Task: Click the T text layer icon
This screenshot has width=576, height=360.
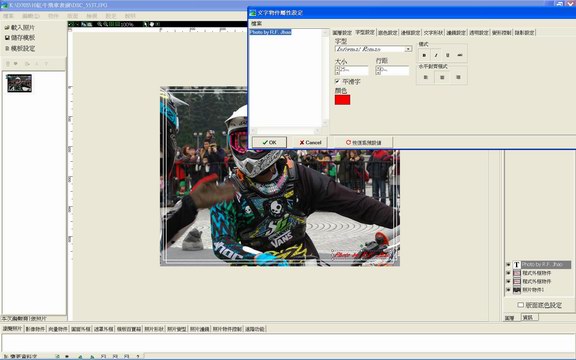Action: pyautogui.click(x=516, y=264)
